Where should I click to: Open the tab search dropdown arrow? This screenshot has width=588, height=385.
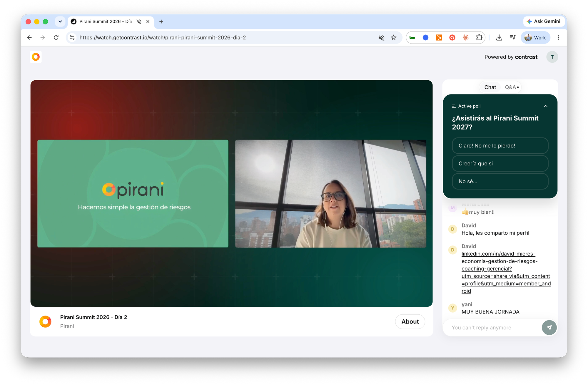(x=60, y=21)
